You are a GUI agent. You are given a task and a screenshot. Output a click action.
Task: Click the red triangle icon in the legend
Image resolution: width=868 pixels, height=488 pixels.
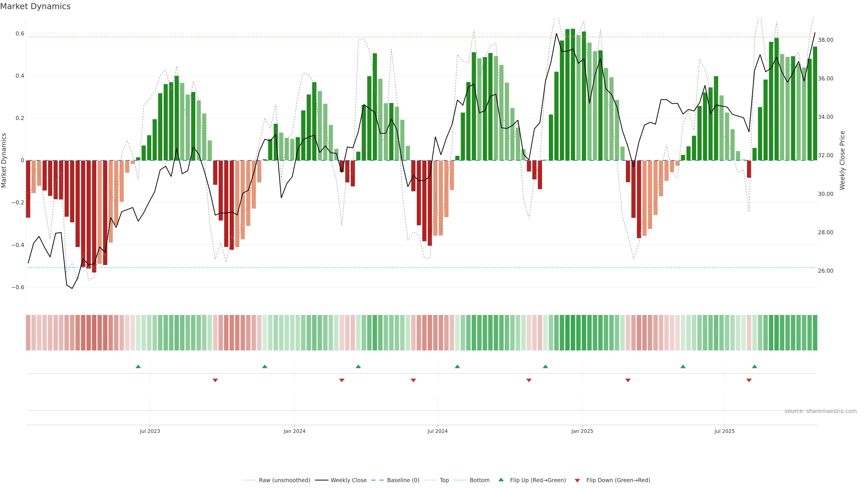point(577,480)
